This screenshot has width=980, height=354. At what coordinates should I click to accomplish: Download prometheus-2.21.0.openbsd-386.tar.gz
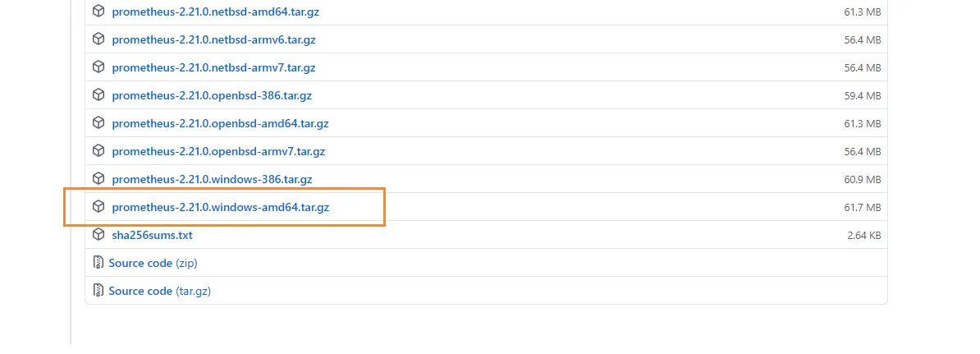pos(212,95)
